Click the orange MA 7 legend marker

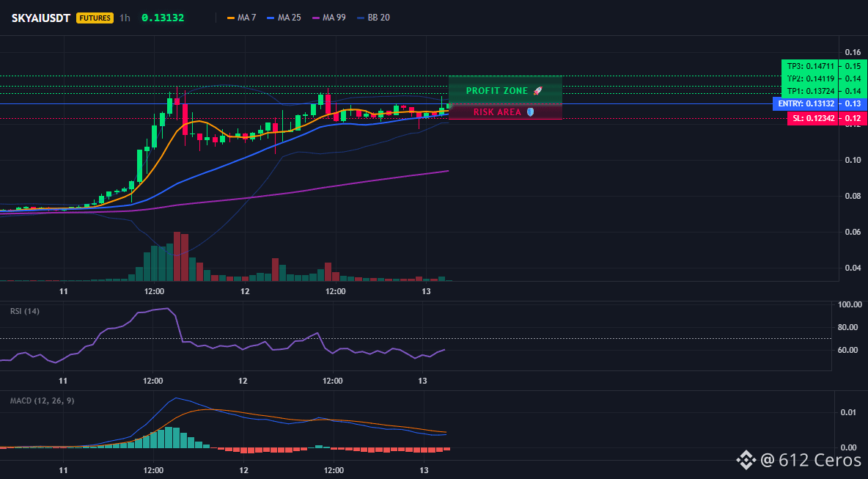(x=231, y=18)
